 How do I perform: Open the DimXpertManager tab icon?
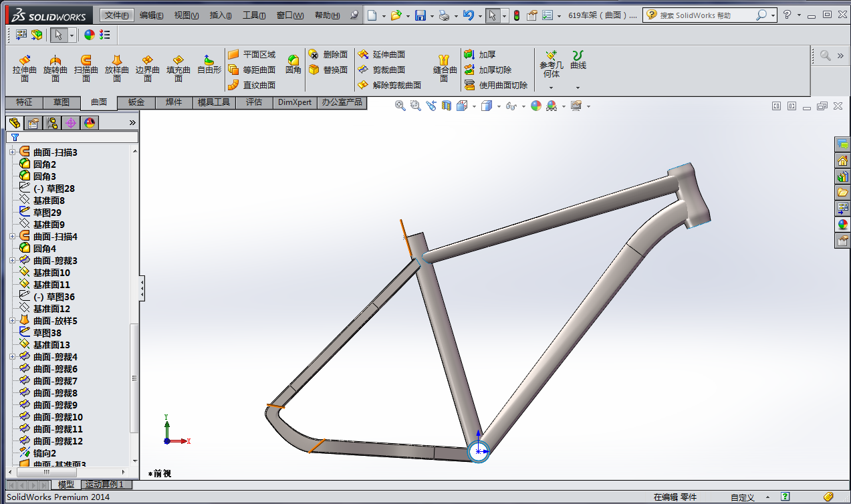coord(71,122)
